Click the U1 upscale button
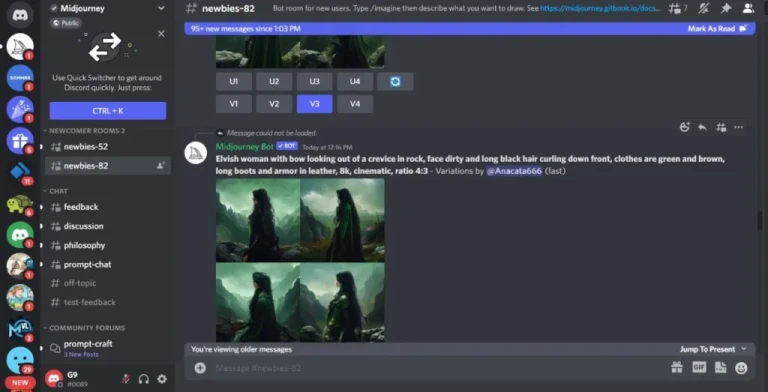The height and width of the screenshot is (392, 768). tap(234, 81)
